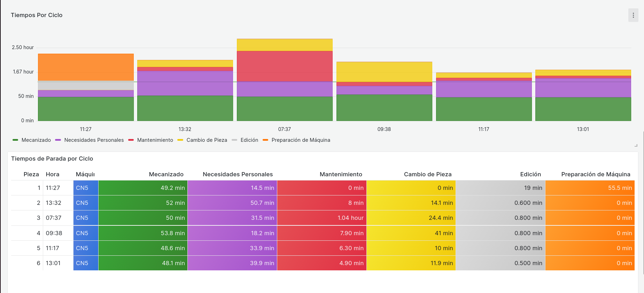Sort table by Hora column

click(53, 174)
